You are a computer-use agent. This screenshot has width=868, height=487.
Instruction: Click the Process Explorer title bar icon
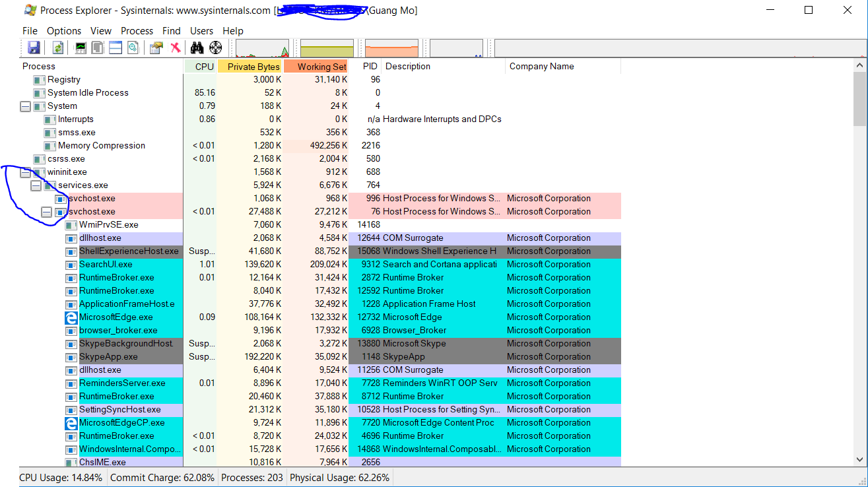tap(30, 10)
